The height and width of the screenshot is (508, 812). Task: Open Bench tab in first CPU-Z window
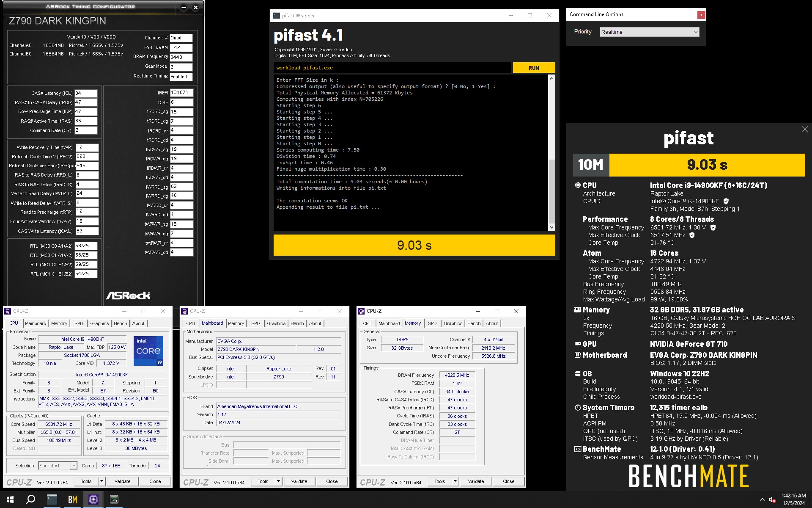(x=120, y=323)
